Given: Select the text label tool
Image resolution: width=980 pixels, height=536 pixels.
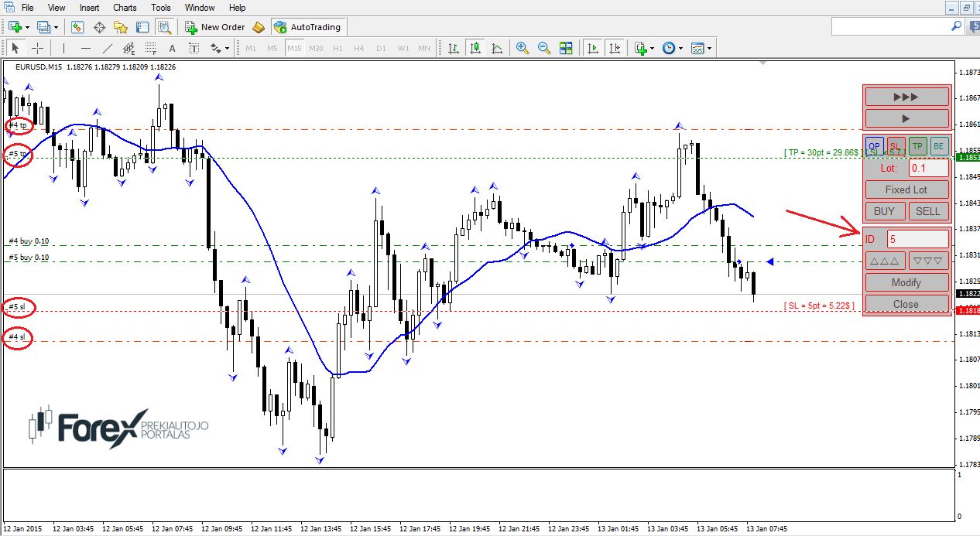Looking at the screenshot, I should tap(194, 48).
